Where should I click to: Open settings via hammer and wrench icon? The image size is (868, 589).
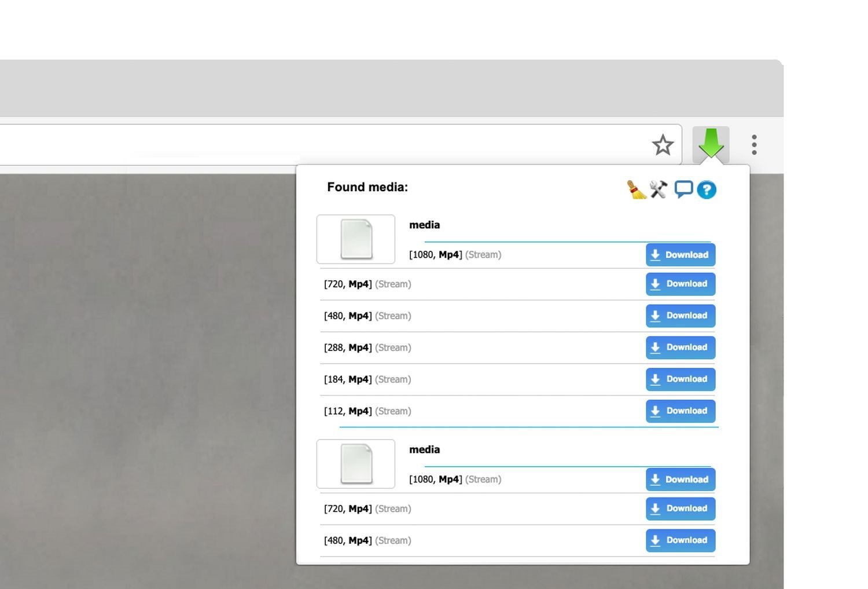pyautogui.click(x=659, y=189)
